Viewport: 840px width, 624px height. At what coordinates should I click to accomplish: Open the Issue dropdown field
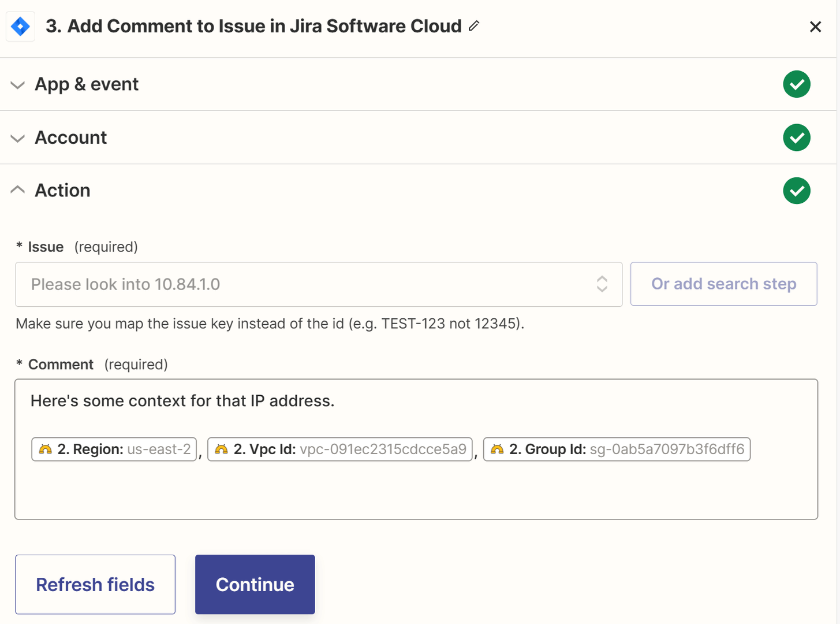coord(319,284)
